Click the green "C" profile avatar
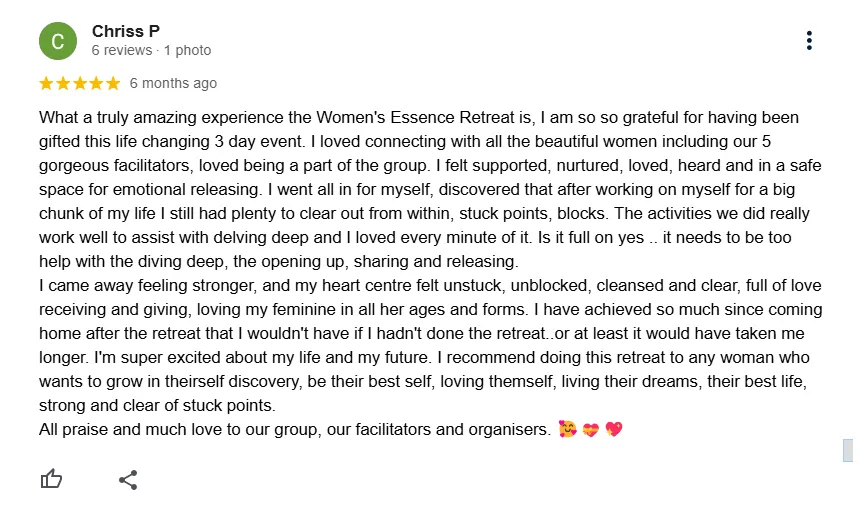 click(58, 41)
